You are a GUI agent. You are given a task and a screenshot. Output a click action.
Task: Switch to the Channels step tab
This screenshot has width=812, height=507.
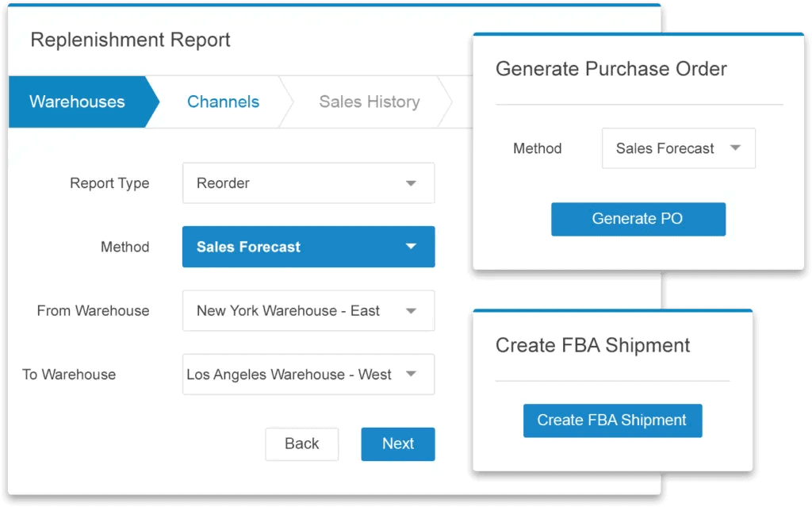(x=223, y=102)
